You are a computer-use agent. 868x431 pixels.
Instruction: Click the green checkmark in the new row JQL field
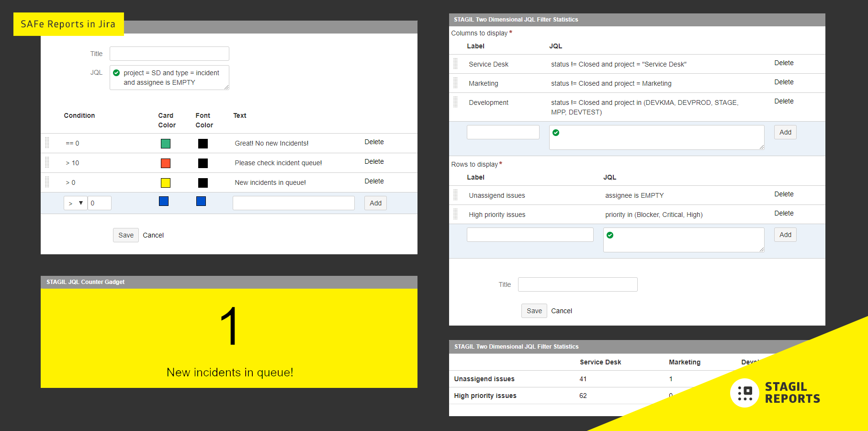click(610, 235)
